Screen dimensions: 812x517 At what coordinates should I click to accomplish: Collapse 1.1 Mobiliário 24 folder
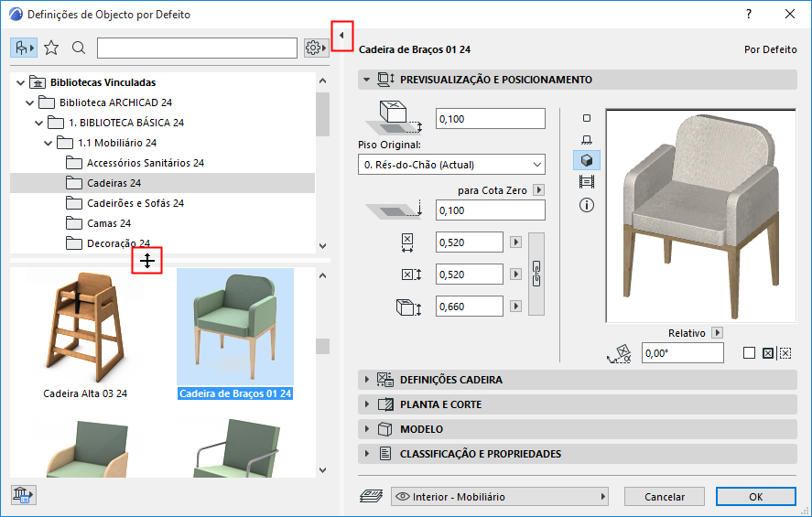click(49, 144)
